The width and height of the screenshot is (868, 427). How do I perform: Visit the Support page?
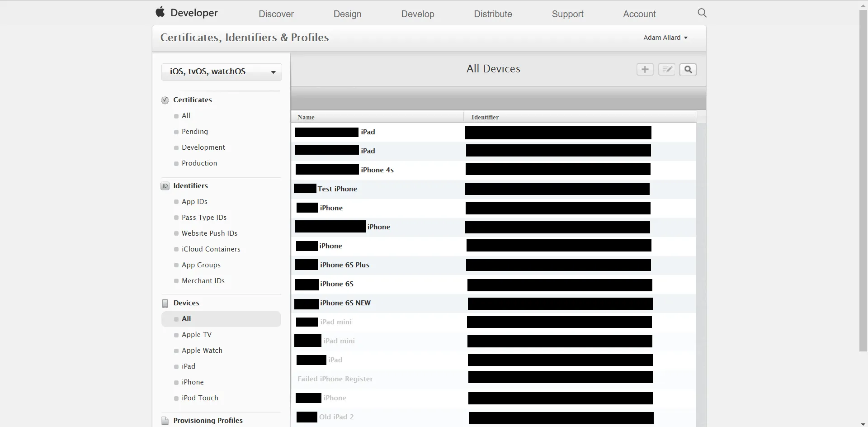568,14
